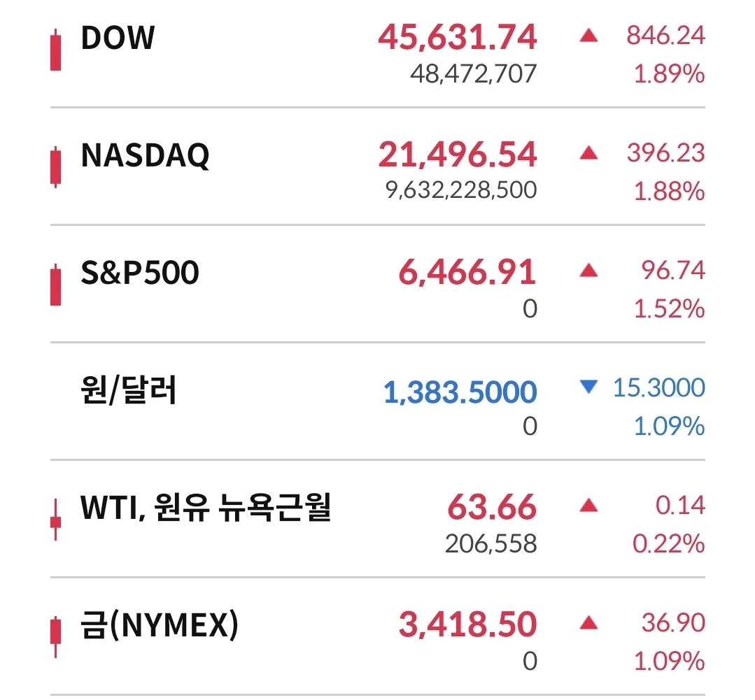
Task: Open the DOW index row
Action: point(378,53)
